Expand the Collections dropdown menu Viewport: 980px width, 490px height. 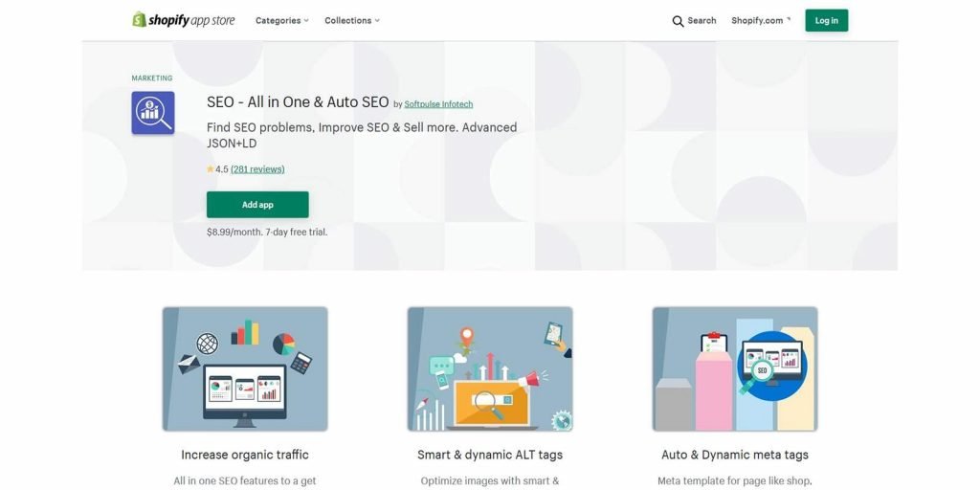[x=352, y=21]
